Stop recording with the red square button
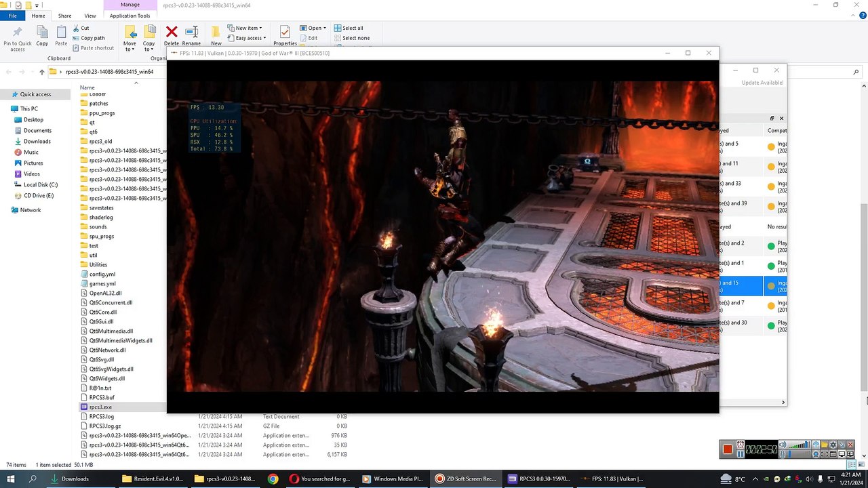868x488 pixels. 728,449
